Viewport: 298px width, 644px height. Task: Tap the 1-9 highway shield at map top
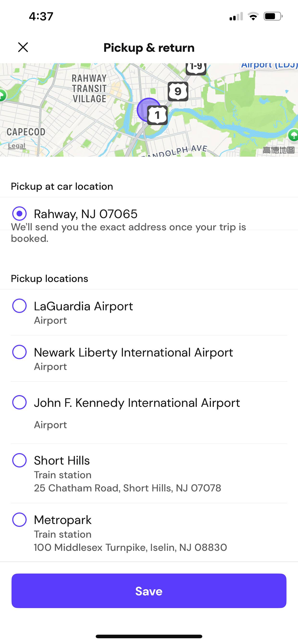pos(196,68)
